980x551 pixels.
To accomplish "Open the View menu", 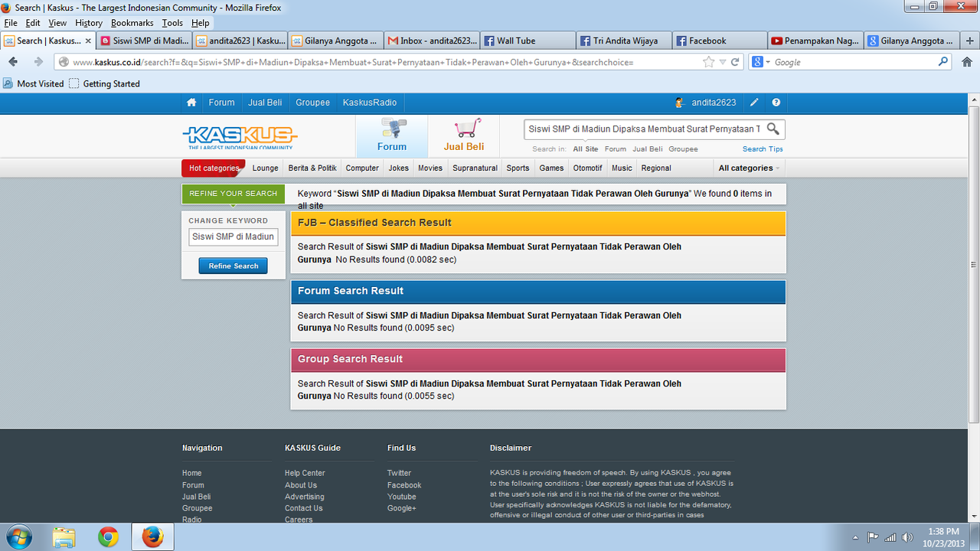I will coord(57,23).
